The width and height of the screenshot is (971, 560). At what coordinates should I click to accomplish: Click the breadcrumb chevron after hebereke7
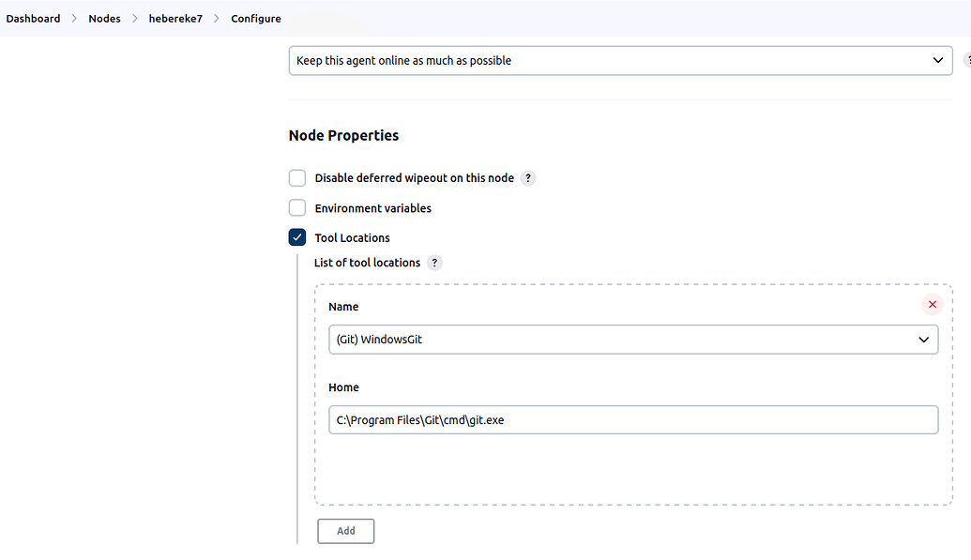tap(217, 19)
